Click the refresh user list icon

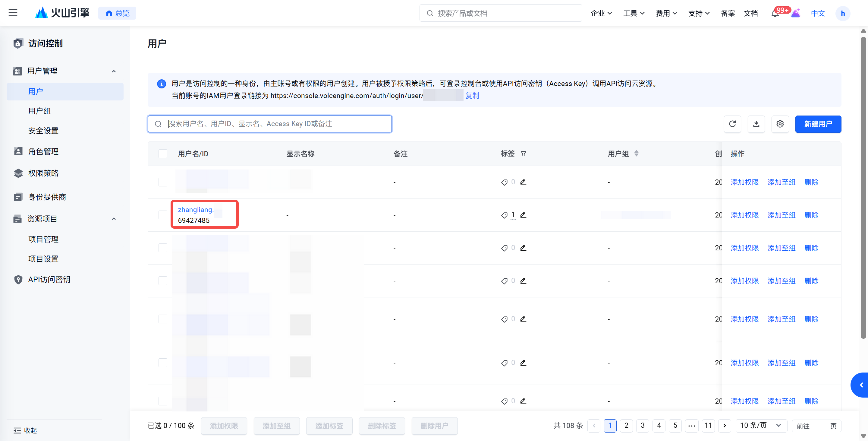(732, 124)
